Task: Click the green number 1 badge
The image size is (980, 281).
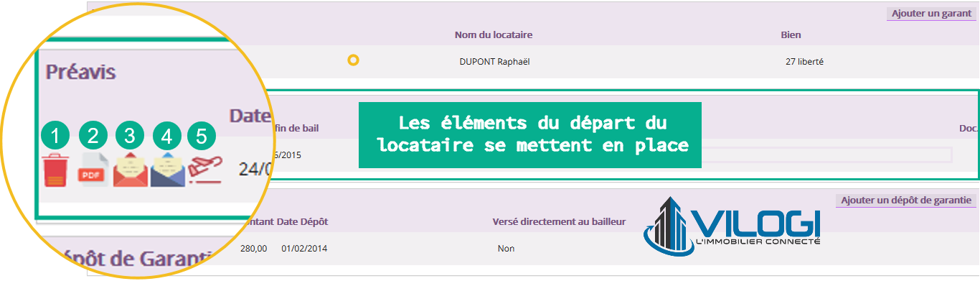Action: (x=55, y=135)
